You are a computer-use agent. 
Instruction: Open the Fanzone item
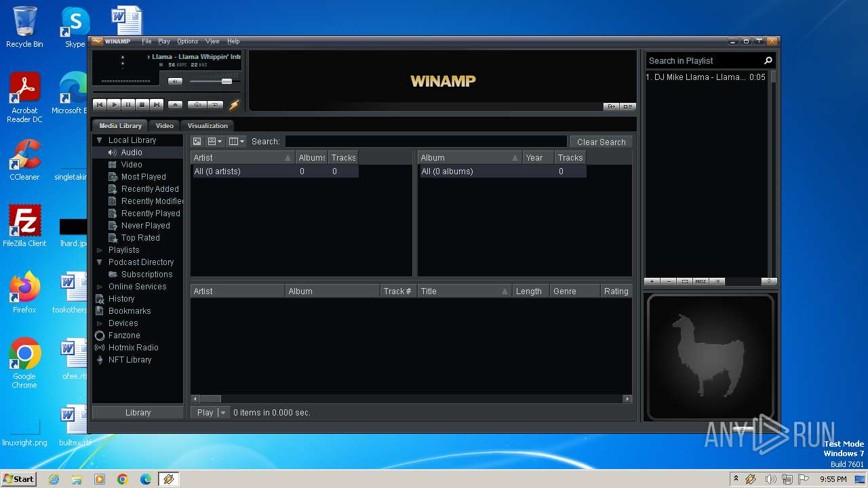[x=124, y=335]
